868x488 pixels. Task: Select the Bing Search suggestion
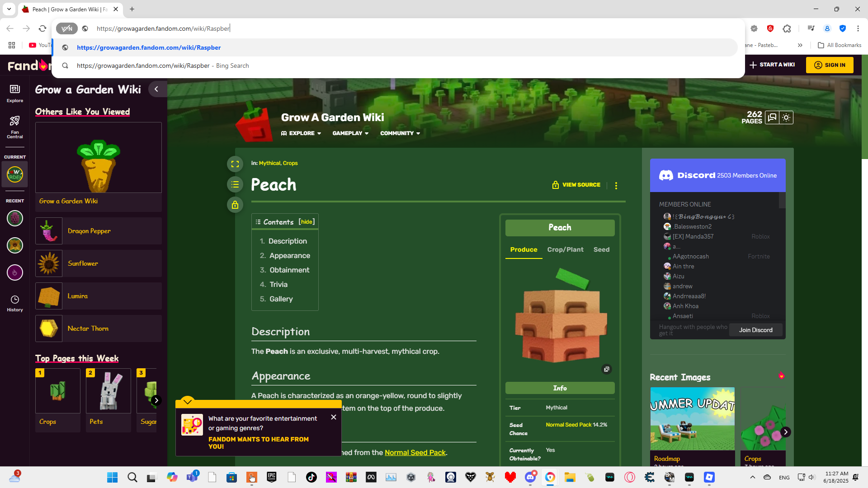pos(395,66)
